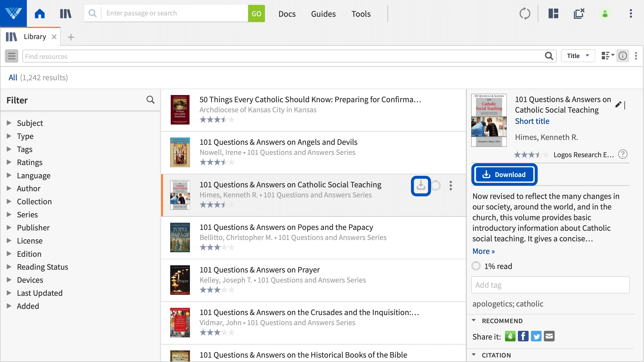Click the magnifier icon beside passage search
Screen dimensions: 644x362
click(93, 13)
